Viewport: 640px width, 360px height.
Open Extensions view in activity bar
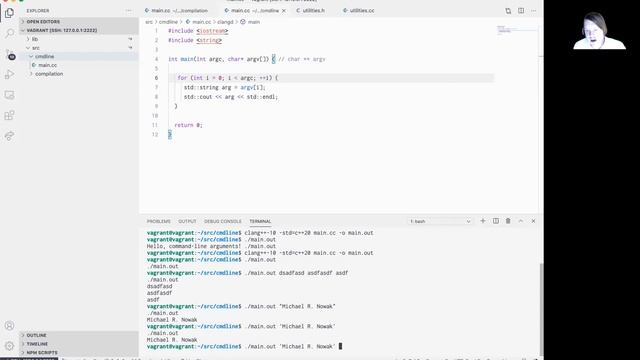coord(9,115)
